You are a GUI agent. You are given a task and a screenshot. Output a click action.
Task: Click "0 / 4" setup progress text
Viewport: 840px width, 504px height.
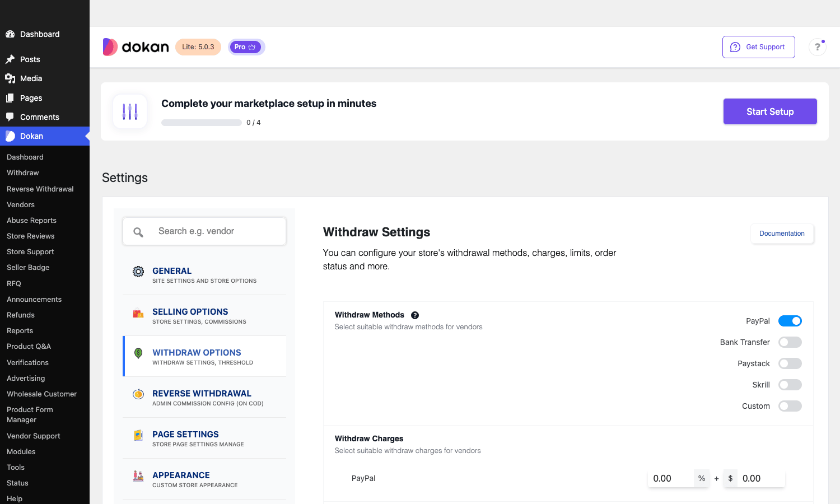254,123
